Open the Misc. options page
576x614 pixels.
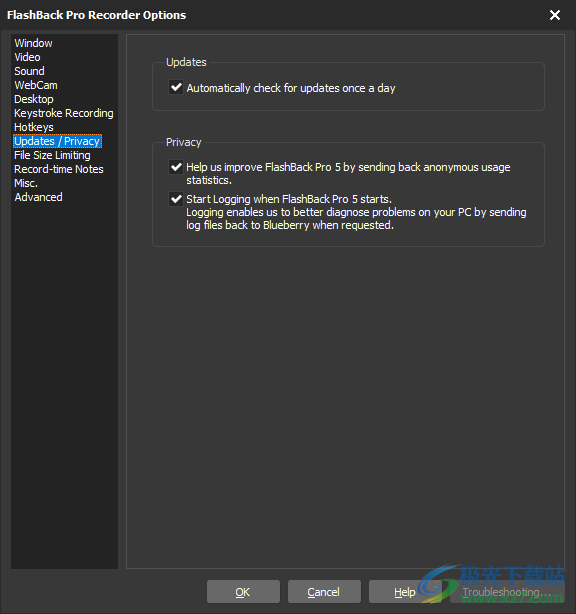26,183
